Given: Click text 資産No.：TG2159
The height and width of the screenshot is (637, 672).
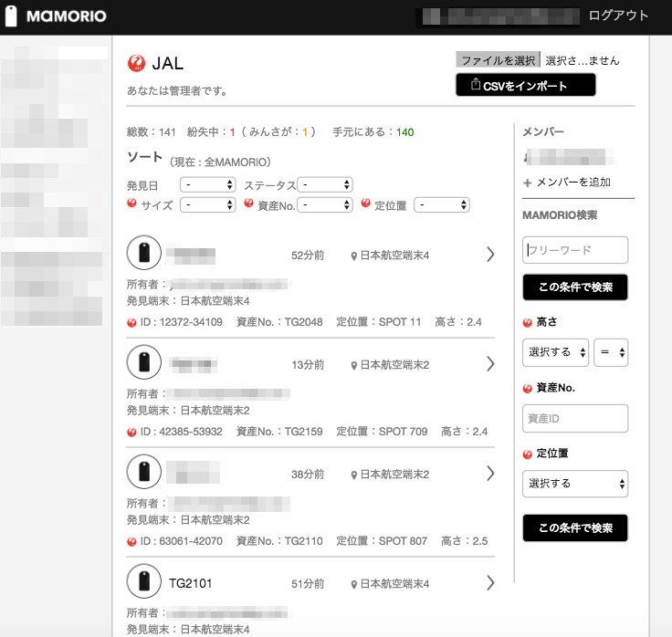Looking at the screenshot, I should (279, 432).
